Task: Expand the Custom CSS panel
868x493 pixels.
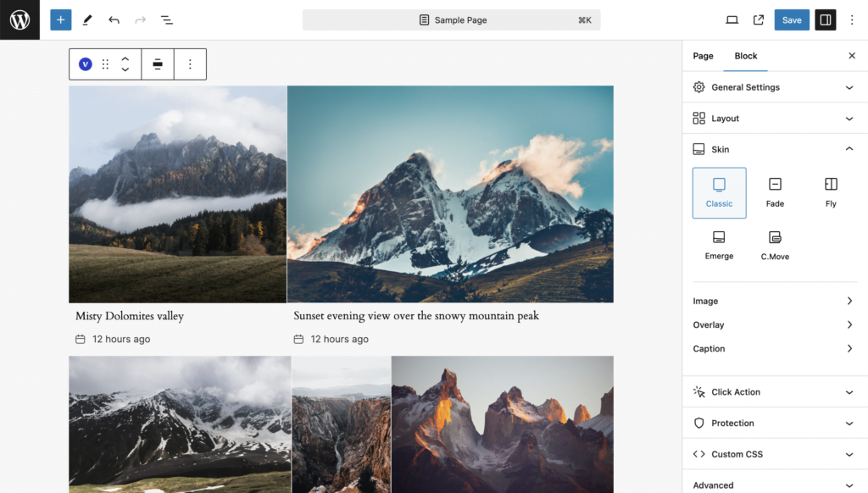Action: point(775,454)
